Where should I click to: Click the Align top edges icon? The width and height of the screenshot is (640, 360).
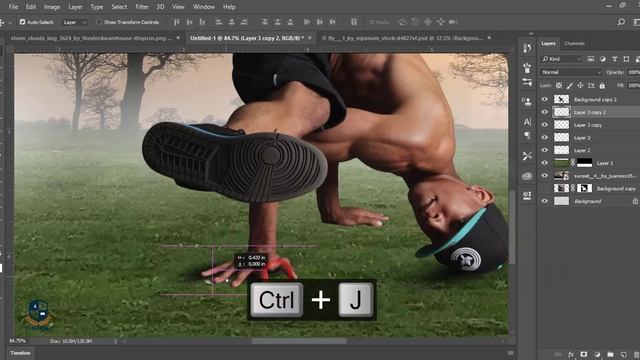pos(176,22)
